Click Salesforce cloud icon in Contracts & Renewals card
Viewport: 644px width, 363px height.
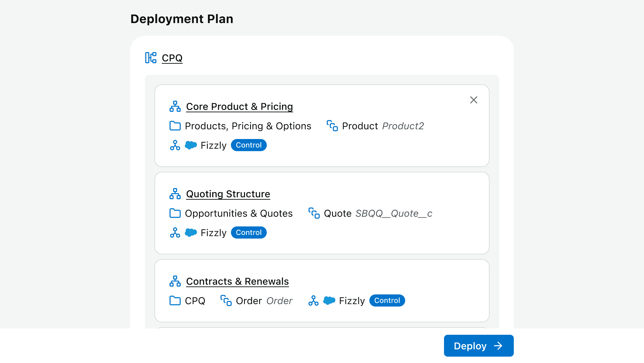pos(329,300)
